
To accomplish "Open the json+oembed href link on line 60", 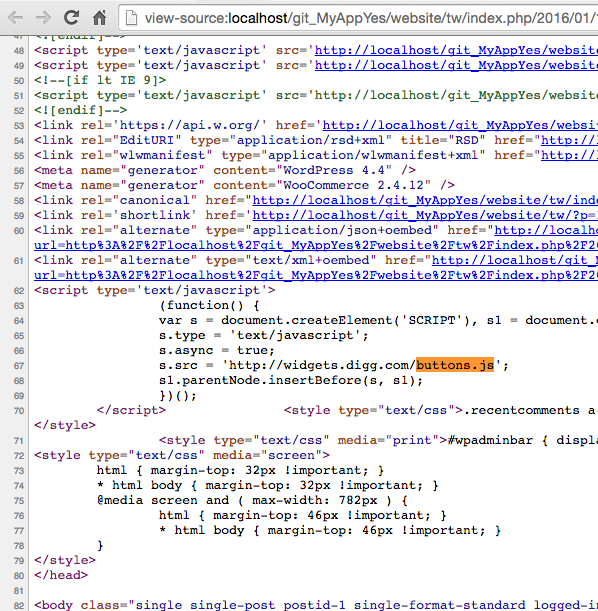I will pos(546,230).
